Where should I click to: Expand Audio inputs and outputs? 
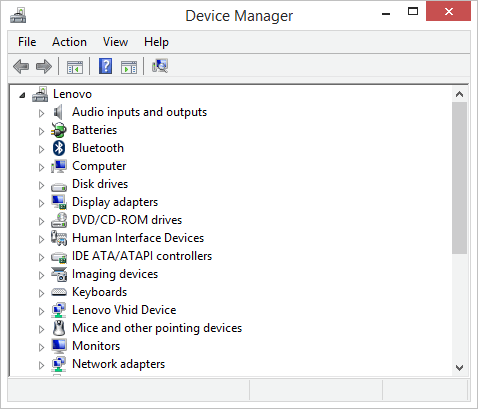tap(41, 113)
